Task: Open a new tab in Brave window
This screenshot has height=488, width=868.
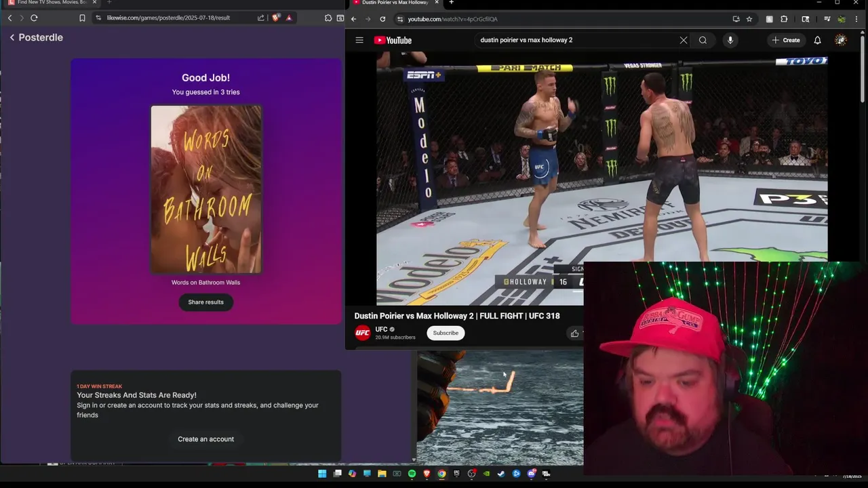Action: pos(109,3)
